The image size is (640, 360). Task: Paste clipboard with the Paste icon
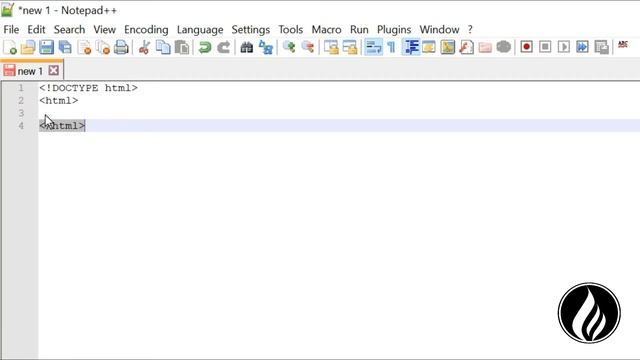click(182, 47)
